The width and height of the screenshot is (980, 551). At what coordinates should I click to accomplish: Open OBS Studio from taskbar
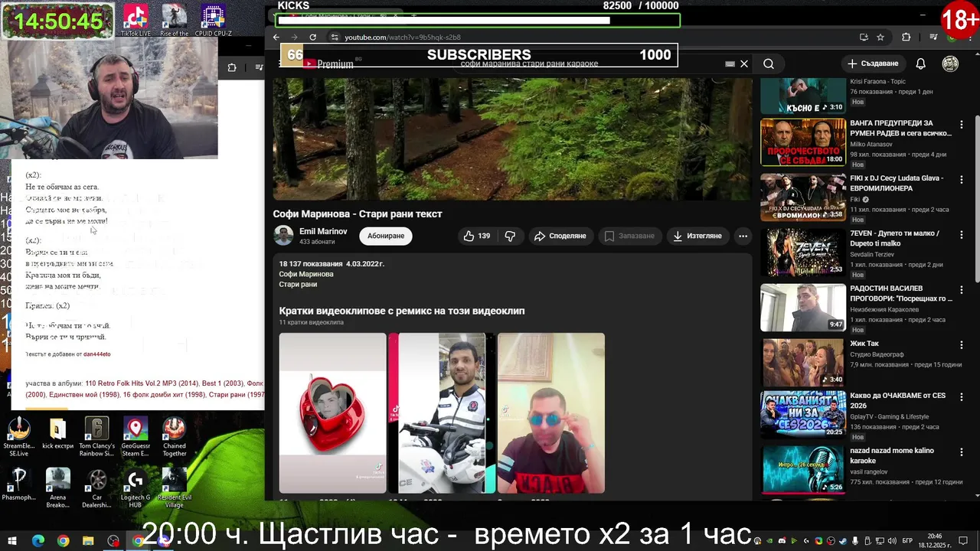coord(113,541)
